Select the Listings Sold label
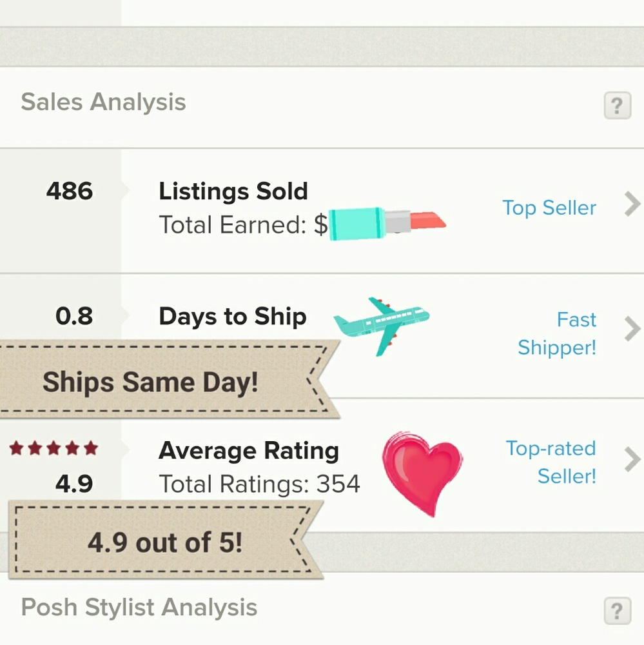This screenshot has height=645, width=644. [x=233, y=191]
